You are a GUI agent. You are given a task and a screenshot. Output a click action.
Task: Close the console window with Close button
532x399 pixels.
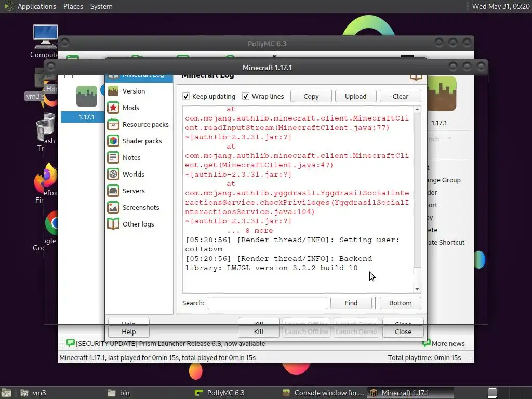403,331
